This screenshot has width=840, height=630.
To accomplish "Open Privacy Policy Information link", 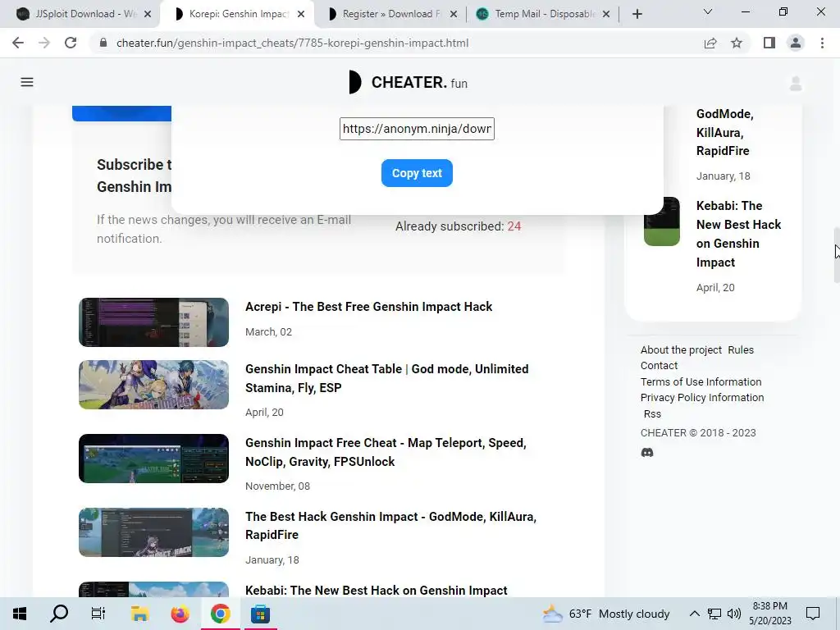I will tap(702, 398).
